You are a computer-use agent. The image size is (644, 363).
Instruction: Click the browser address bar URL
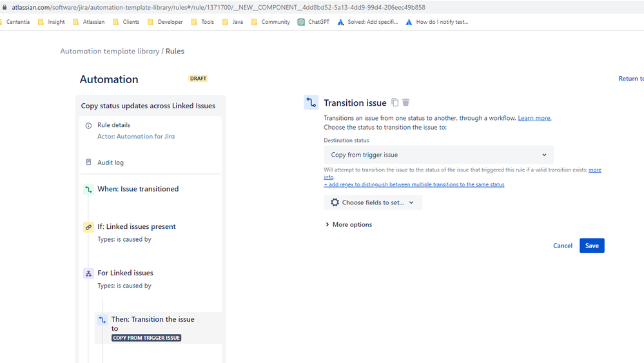[x=218, y=7]
